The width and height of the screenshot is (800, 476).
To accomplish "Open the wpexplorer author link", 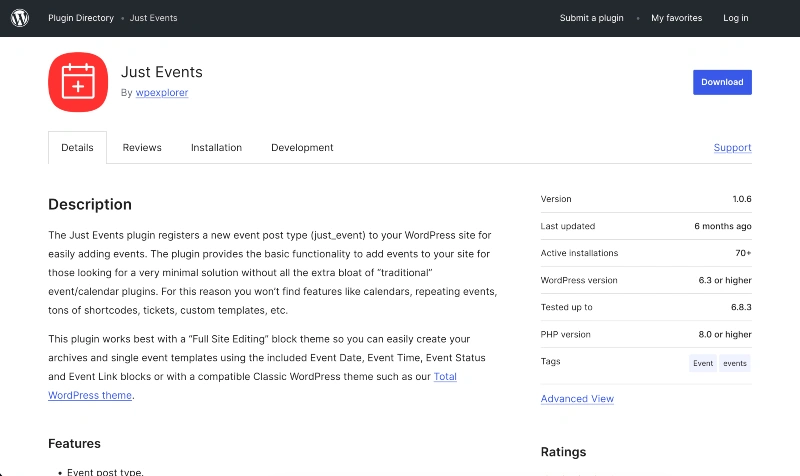I will [162, 93].
